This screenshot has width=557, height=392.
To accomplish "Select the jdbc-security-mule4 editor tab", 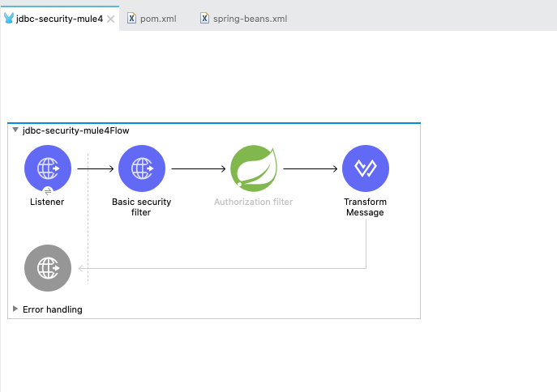I will coord(59,18).
